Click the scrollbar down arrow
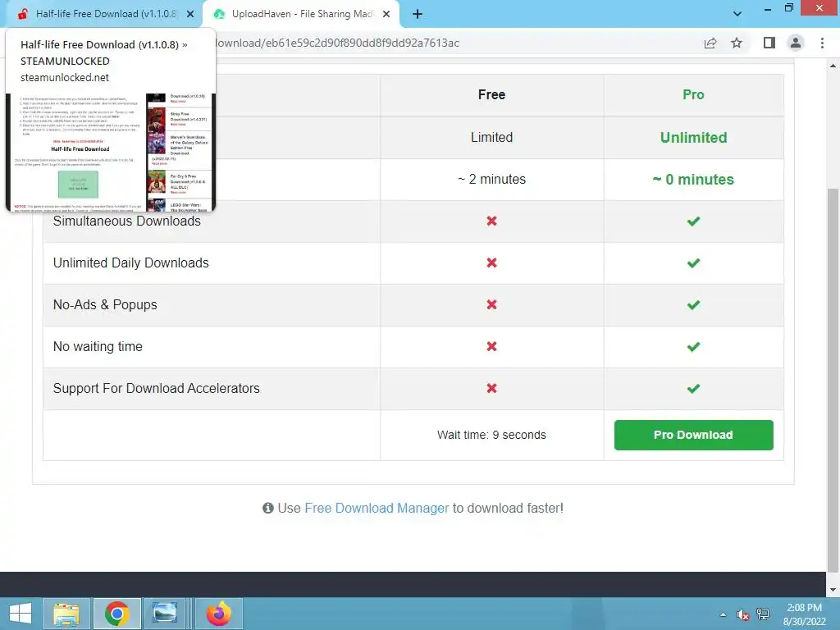 tap(833, 590)
